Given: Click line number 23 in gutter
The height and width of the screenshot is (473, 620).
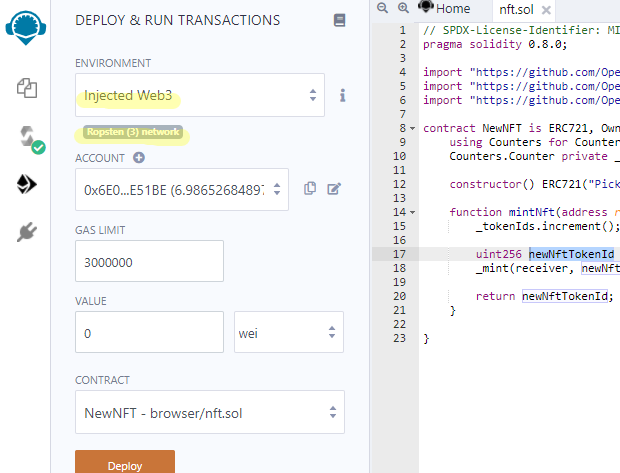Looking at the screenshot, I should 399,338.
